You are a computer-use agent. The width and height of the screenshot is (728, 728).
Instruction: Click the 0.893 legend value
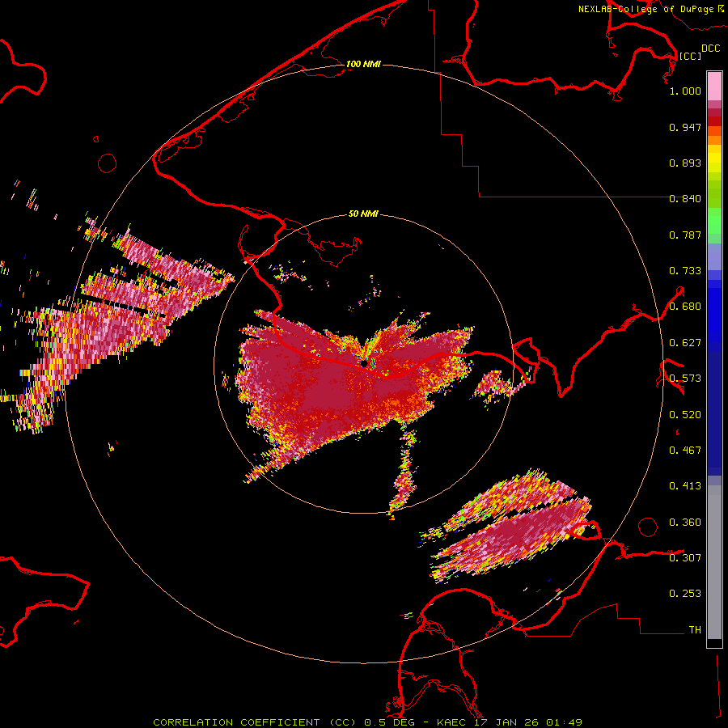tap(685, 163)
